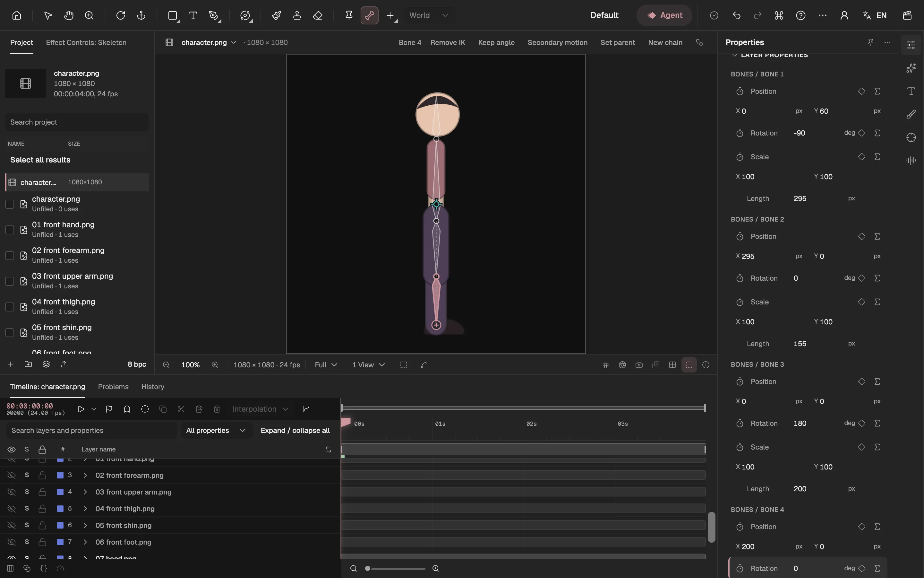Check the box next to 03 front upper arm.png

(x=10, y=281)
